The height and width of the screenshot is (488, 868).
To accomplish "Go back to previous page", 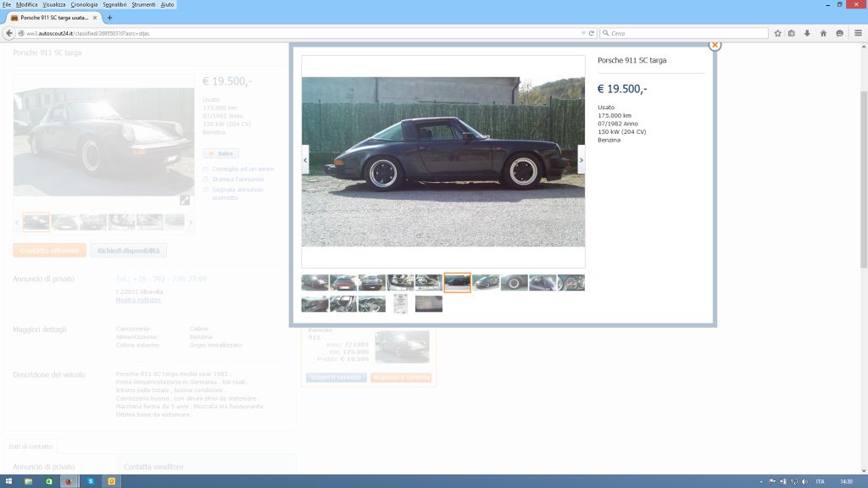I will click(x=8, y=33).
